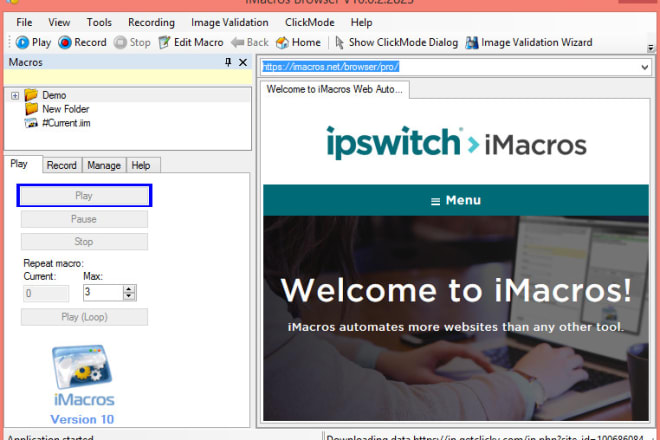The image size is (660, 440).
Task: Click the hamburger Menu icon on webpage
Action: [436, 201]
